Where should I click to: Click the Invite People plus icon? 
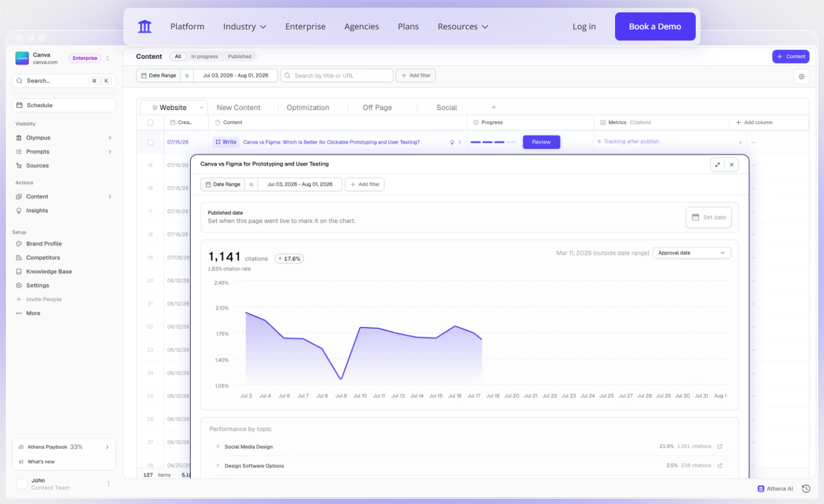19,299
